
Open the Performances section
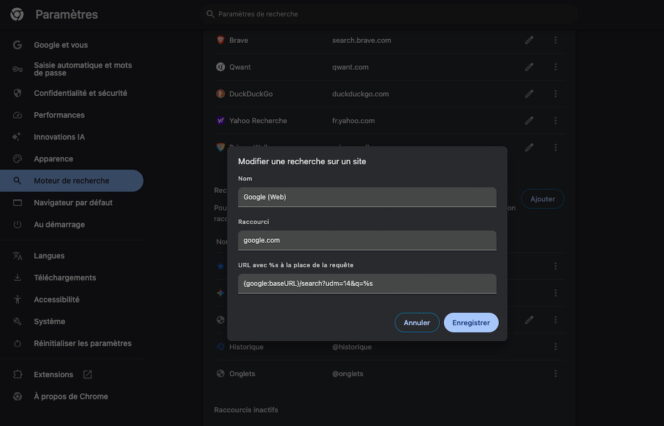point(59,115)
